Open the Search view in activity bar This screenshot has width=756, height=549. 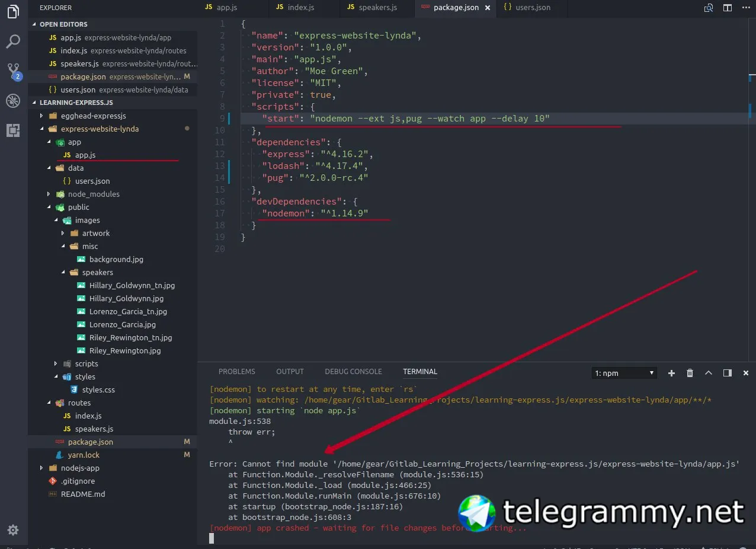(13, 42)
